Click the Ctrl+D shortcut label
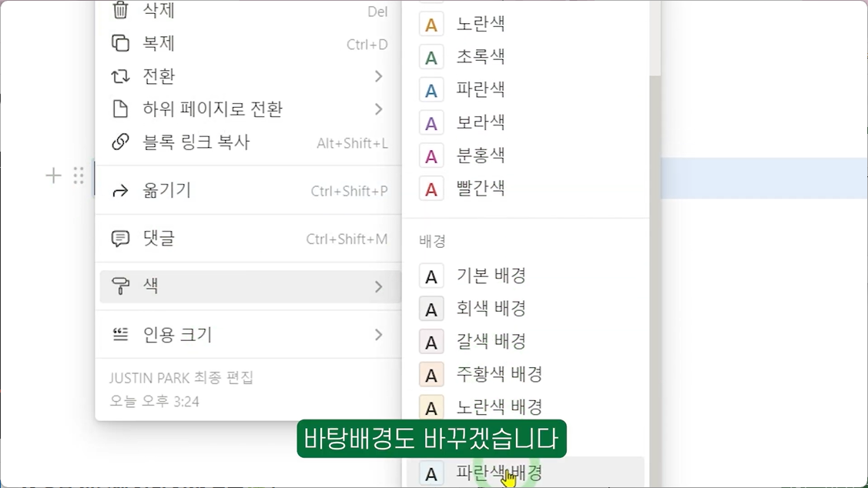 pos(367,45)
